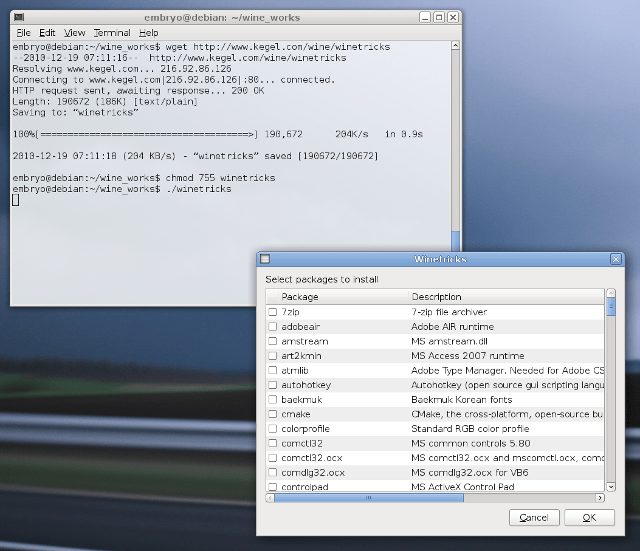
Task: Click 'MS common controls 5.80' description
Action: [471, 443]
